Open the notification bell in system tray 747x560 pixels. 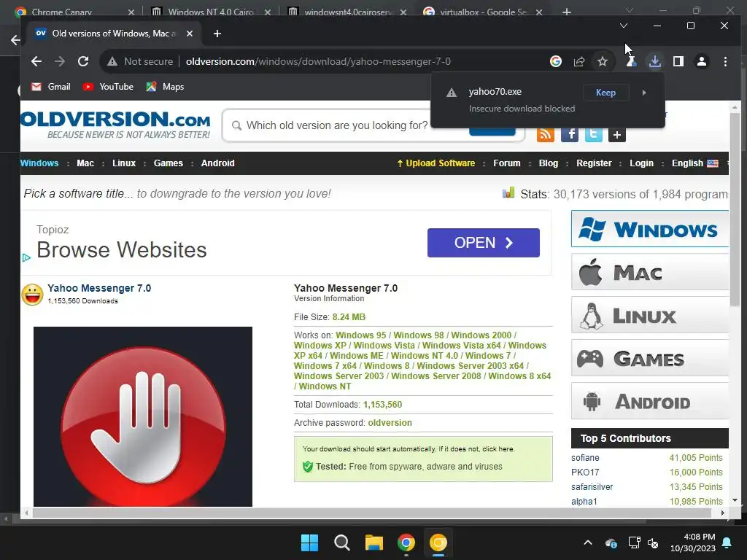727,542
